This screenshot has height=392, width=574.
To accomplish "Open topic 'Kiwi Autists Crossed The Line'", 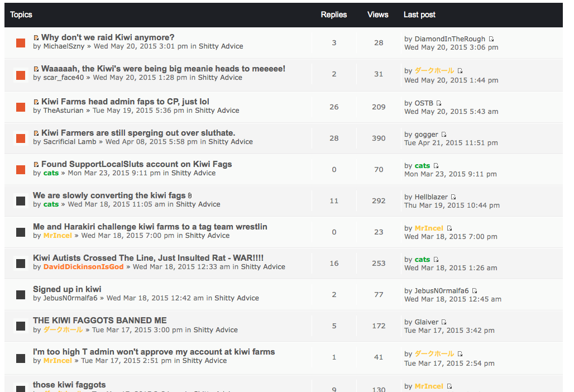I will point(149,257).
